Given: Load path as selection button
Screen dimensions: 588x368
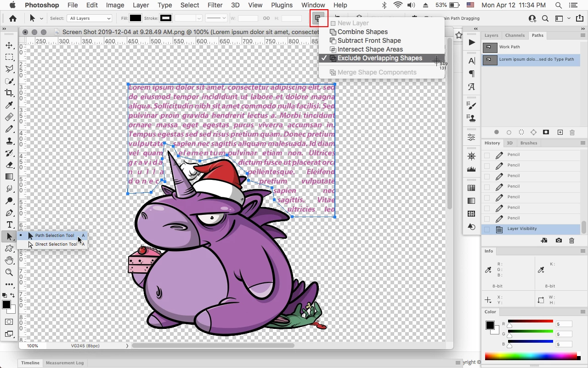Looking at the screenshot, I should tap(521, 132).
